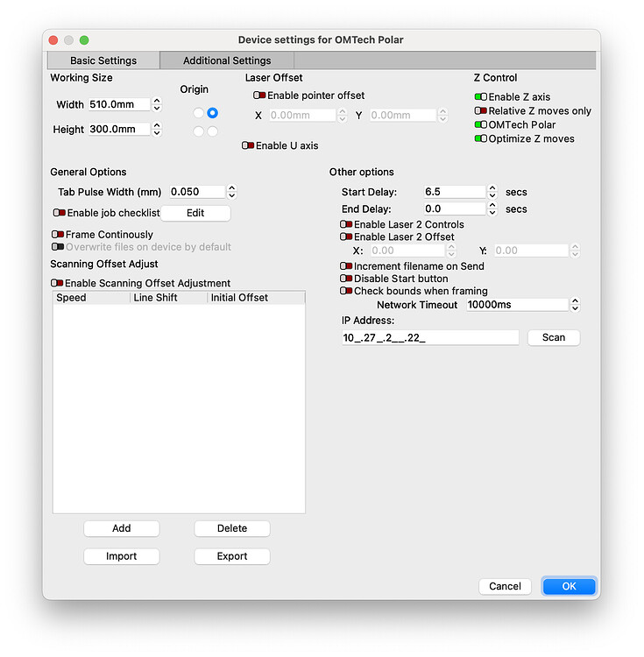644x657 pixels.
Task: Click the IP Address input field
Action: 429,337
